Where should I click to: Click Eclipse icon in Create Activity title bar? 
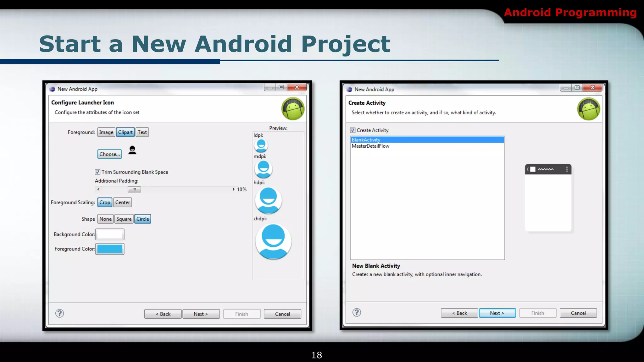[x=349, y=89]
